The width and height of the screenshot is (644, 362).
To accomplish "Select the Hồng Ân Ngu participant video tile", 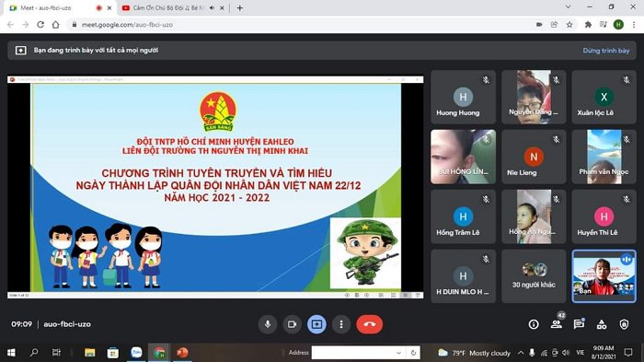I will (x=534, y=216).
